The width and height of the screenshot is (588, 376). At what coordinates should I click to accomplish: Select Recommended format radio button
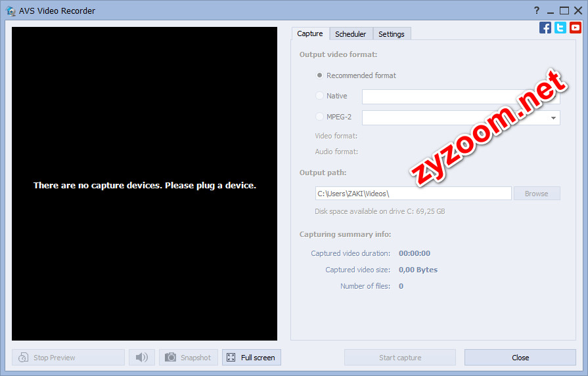319,75
